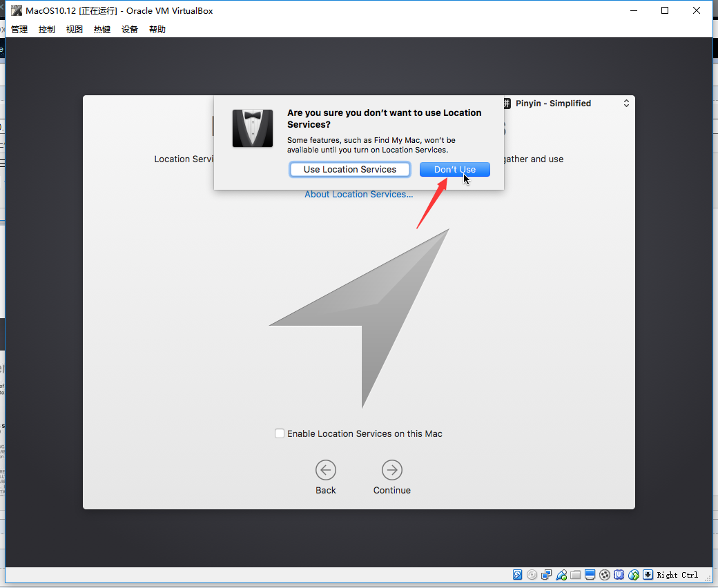Open the 设备 menu
This screenshot has width=718, height=588.
130,29
